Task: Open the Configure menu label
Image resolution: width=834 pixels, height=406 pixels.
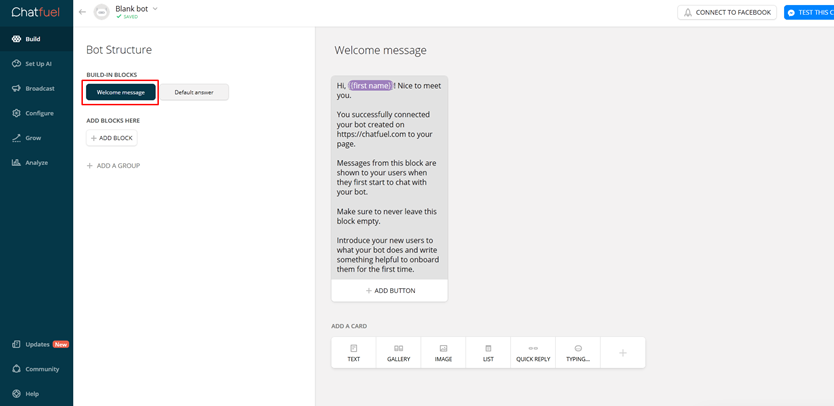Action: point(39,113)
